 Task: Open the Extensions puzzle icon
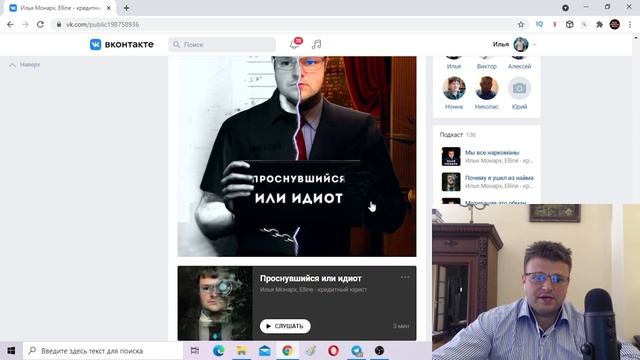599,24
